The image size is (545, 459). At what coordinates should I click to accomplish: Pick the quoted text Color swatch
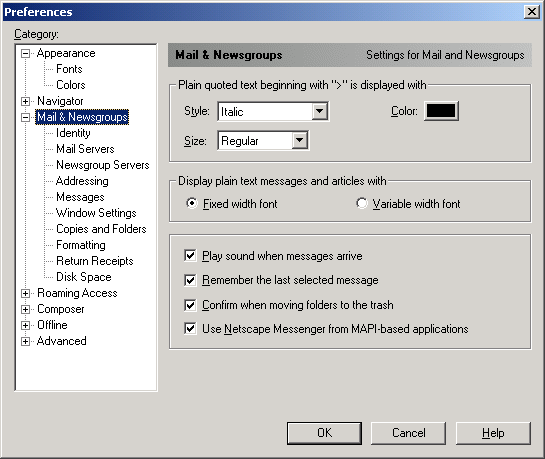pyautogui.click(x=441, y=111)
